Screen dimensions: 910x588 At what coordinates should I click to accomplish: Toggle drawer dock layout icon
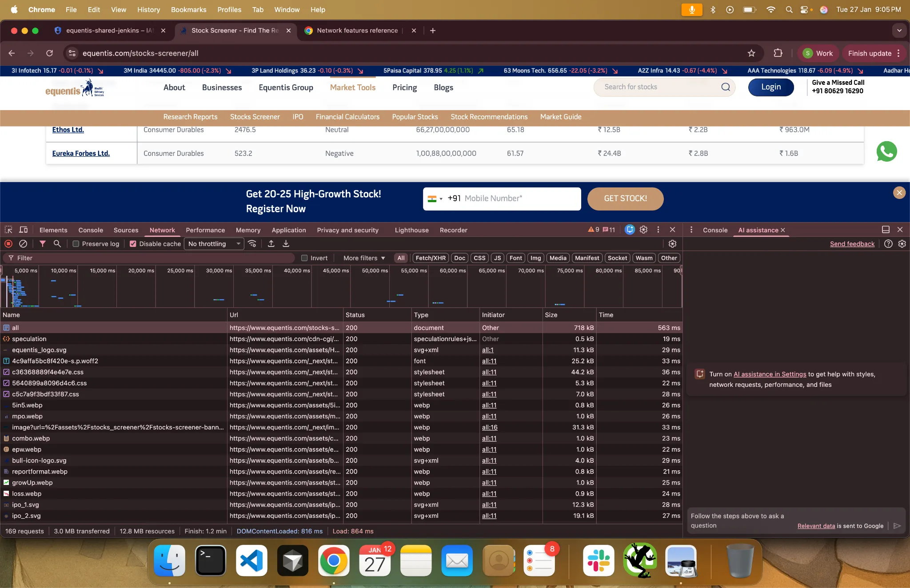(886, 230)
